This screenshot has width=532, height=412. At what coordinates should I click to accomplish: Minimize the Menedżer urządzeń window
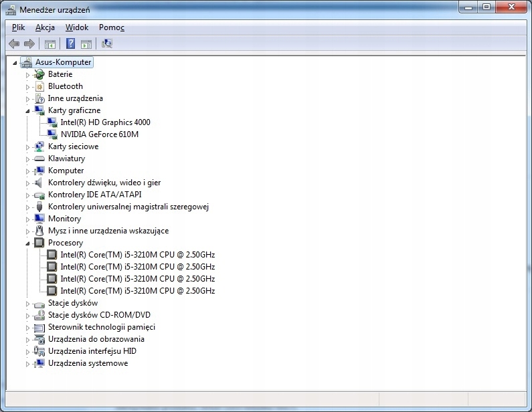point(468,7)
